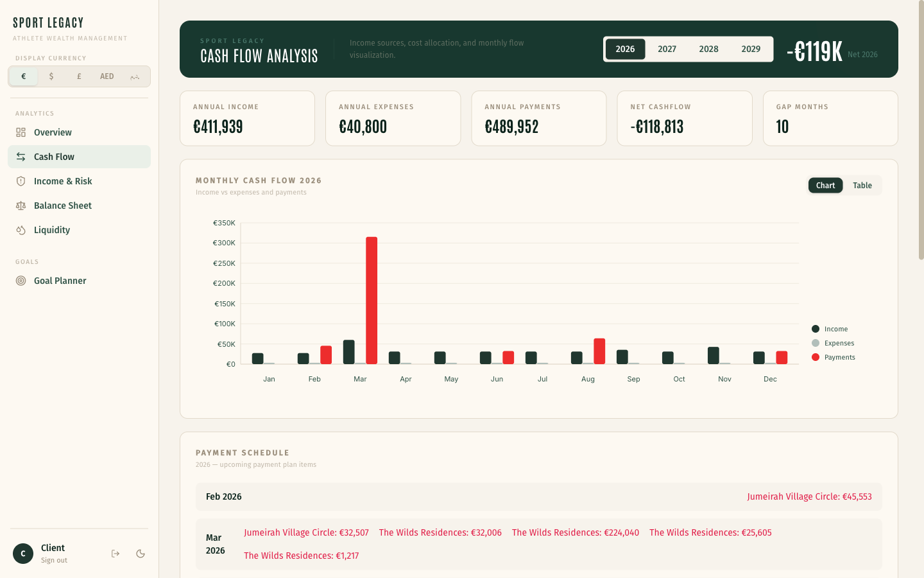Viewport: 924px width, 578px height.
Task: Select the 2027 year tab
Action: point(667,49)
